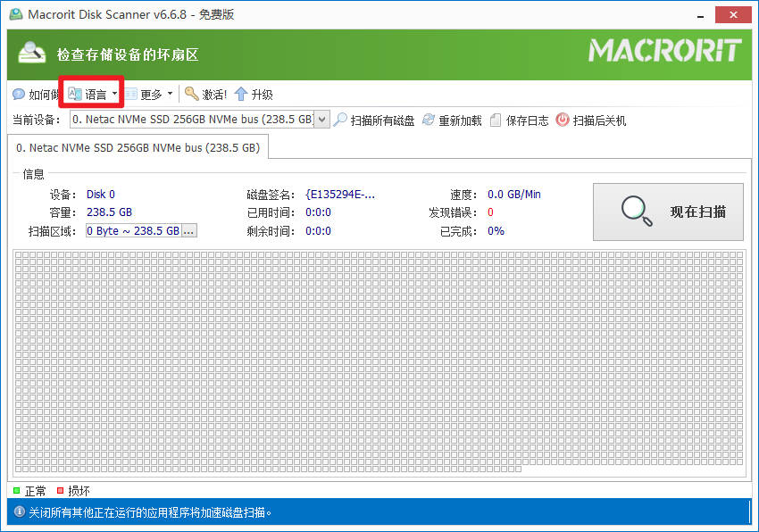Click the Macrorit app icon in title bar
759x532 pixels.
click(15, 14)
